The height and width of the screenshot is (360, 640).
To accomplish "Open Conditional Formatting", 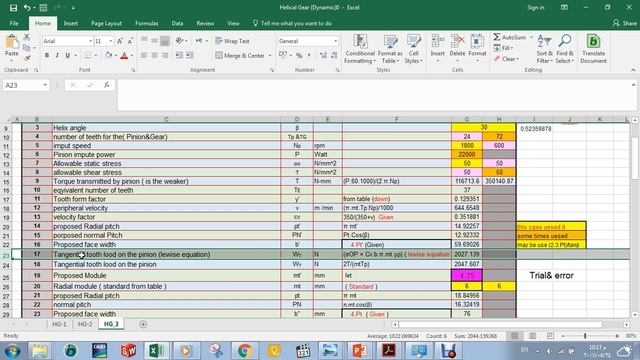I will click(360, 49).
